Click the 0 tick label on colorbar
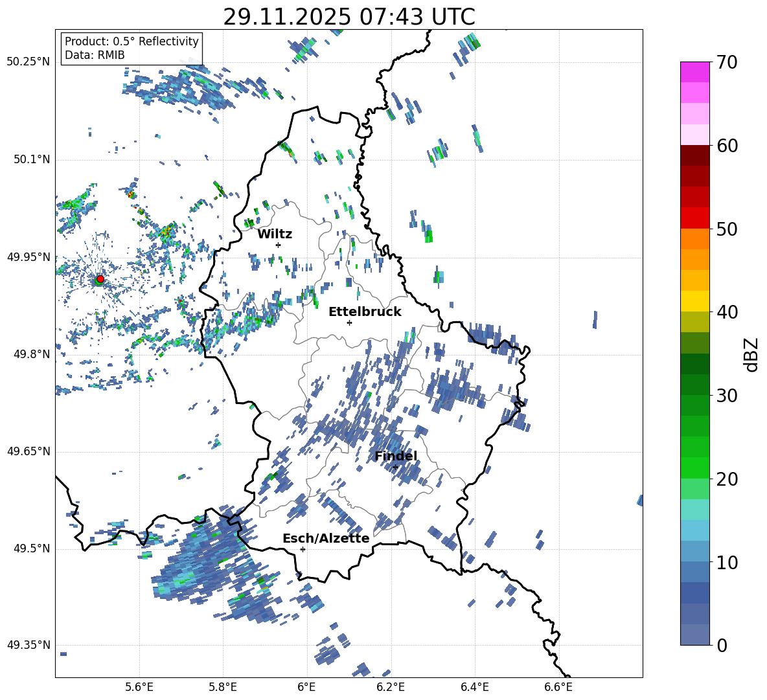The width and height of the screenshot is (767, 700). tap(722, 645)
